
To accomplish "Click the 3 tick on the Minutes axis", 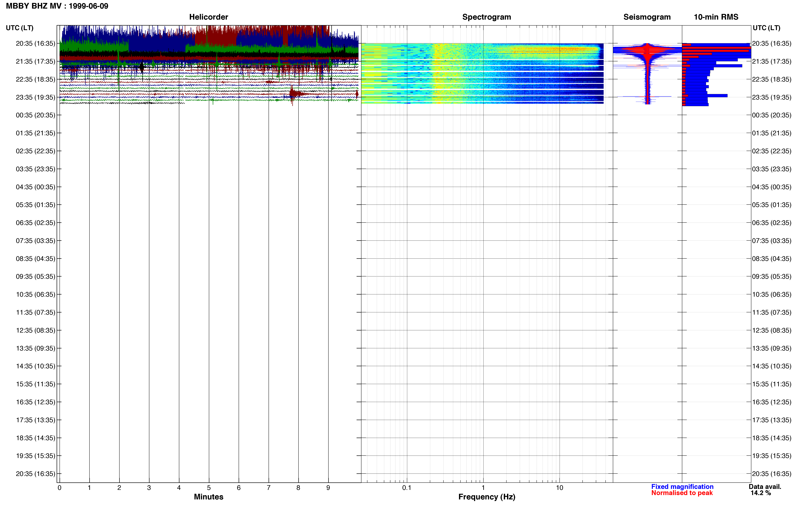I will tap(149, 487).
